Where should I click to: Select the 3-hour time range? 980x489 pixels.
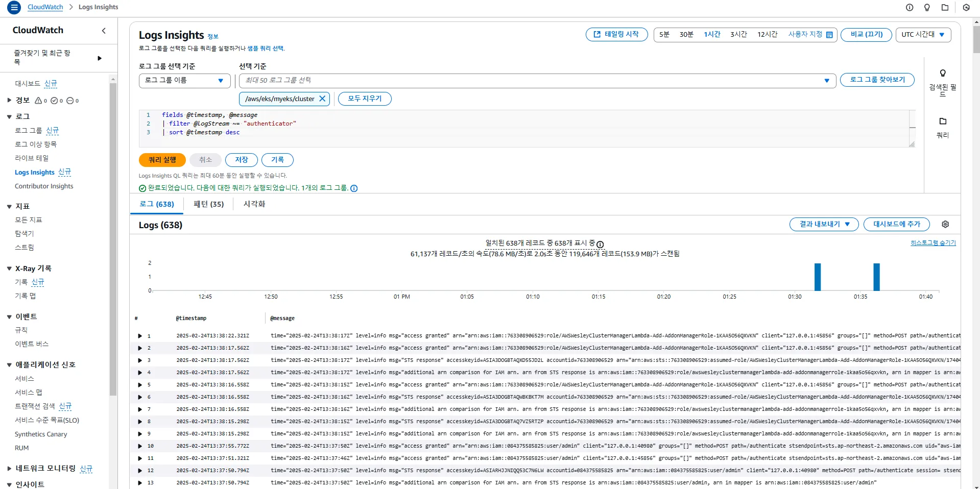coord(738,34)
